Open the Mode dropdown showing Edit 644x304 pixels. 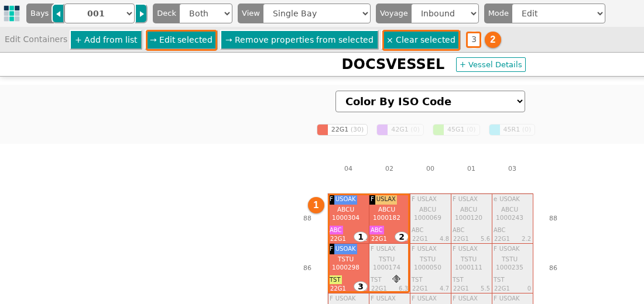coord(559,13)
